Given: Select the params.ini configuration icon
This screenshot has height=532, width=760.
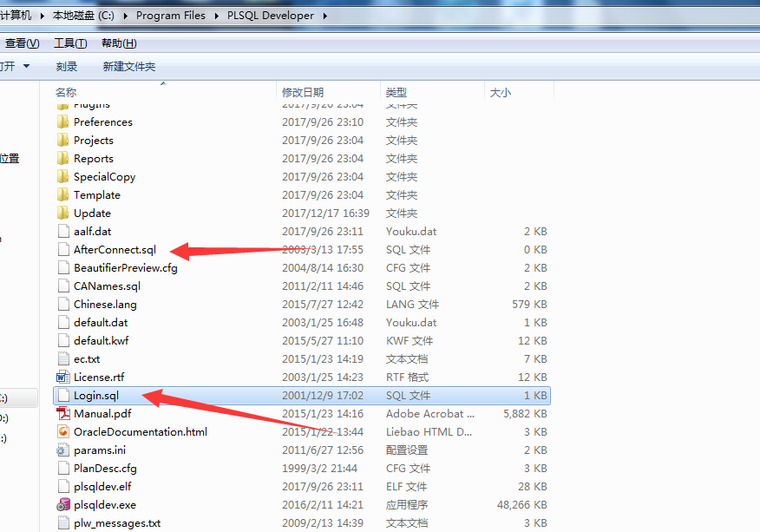Looking at the screenshot, I should (63, 450).
